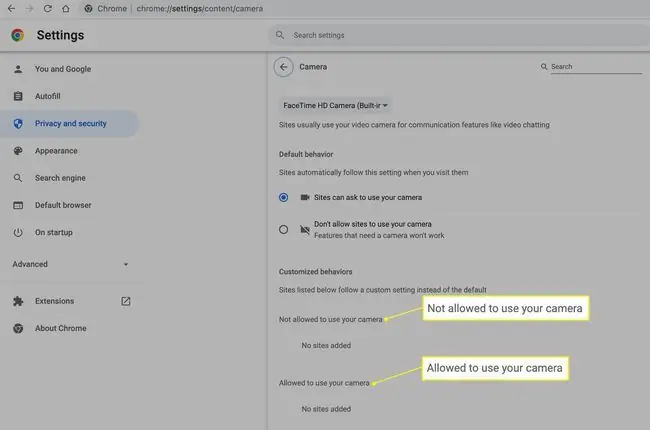Click the window icon for Default browser
Viewport: 650px width, 430px height.
18,205
